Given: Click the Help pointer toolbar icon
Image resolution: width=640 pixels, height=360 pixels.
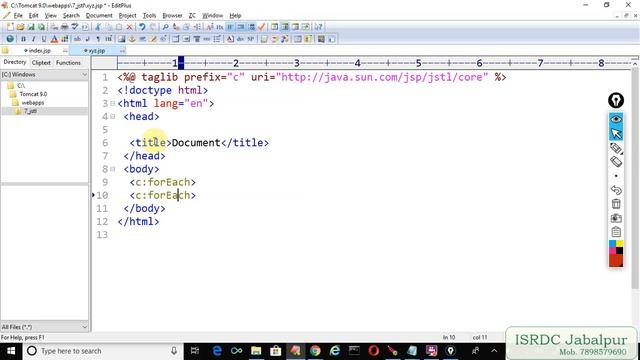Looking at the screenshot, I should [318, 27].
